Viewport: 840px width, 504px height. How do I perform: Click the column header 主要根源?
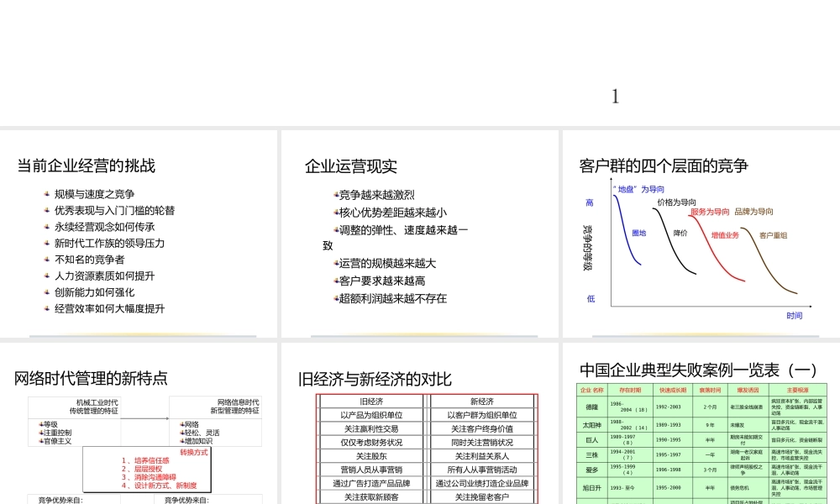tap(798, 390)
